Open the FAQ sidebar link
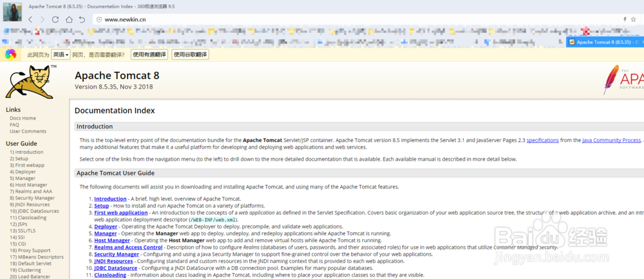Screen dimensions: 644x279 [x=14, y=125]
